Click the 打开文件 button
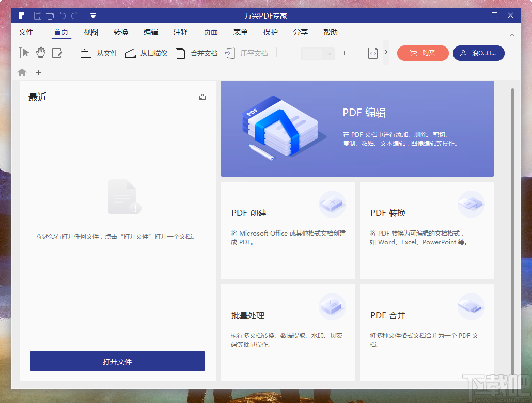The image size is (532, 403). pos(117,361)
